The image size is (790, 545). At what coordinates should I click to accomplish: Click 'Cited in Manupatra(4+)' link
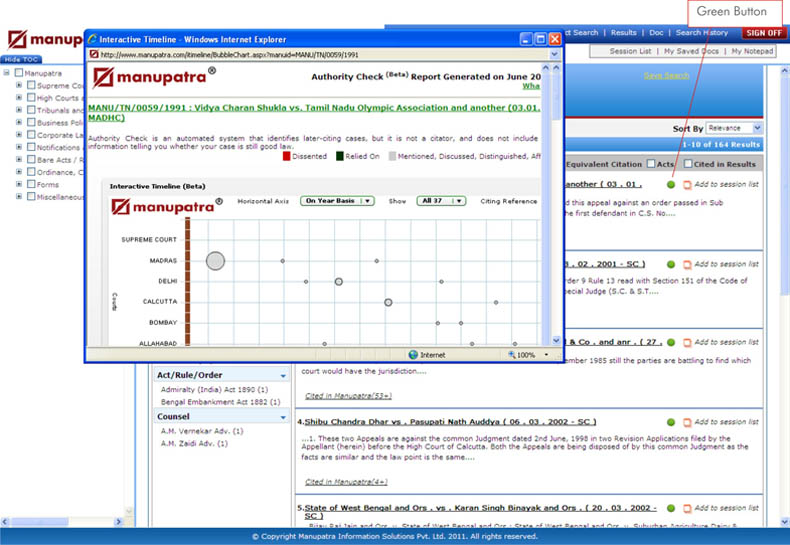(346, 482)
